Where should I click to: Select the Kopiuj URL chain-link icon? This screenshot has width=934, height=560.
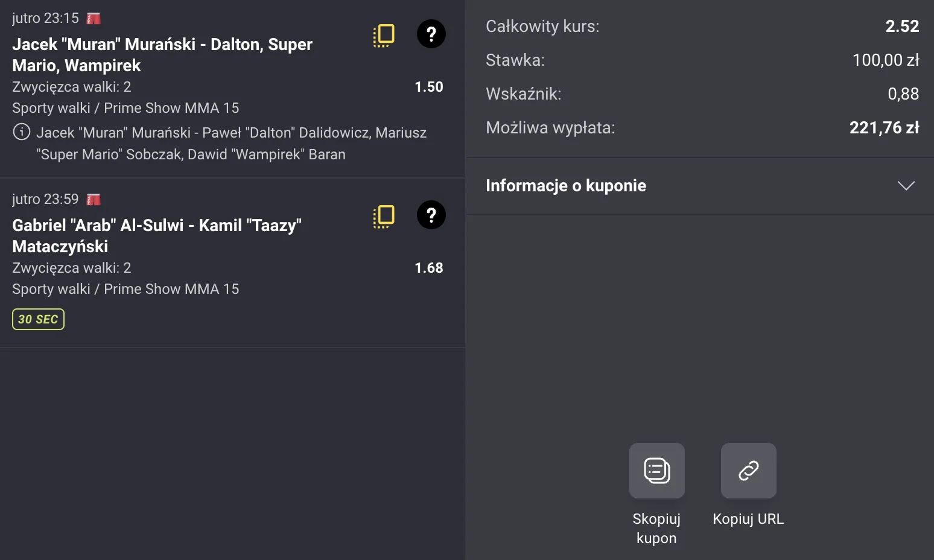(x=748, y=471)
